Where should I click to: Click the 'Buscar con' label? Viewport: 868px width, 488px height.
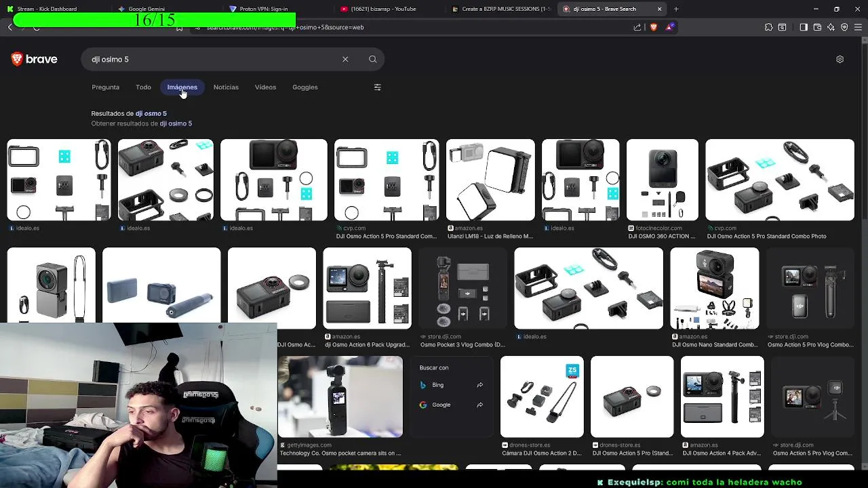tap(434, 367)
